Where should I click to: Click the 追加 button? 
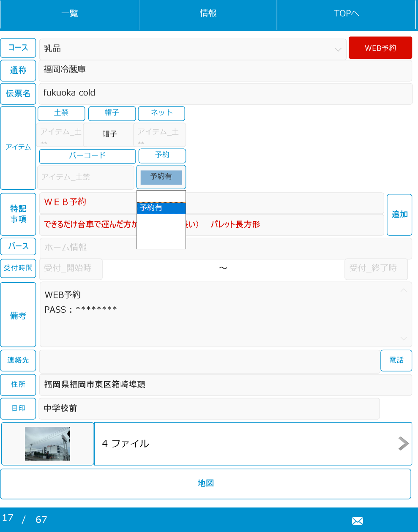(x=399, y=215)
